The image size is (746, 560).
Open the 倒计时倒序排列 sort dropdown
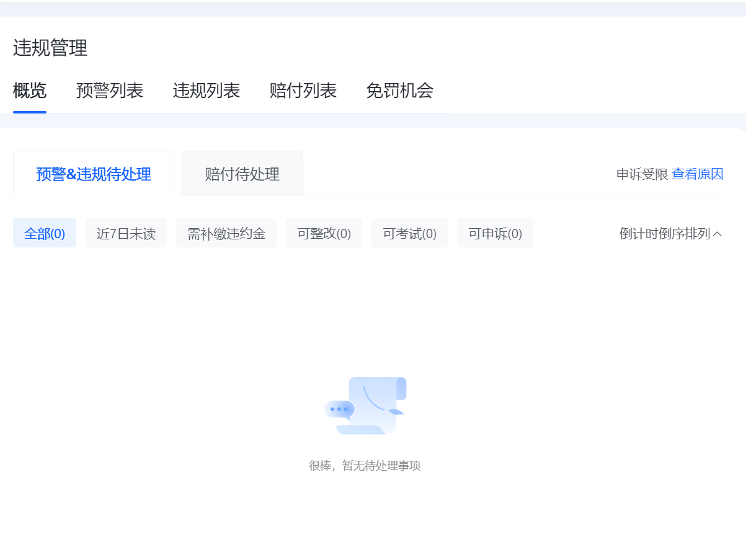tap(664, 234)
